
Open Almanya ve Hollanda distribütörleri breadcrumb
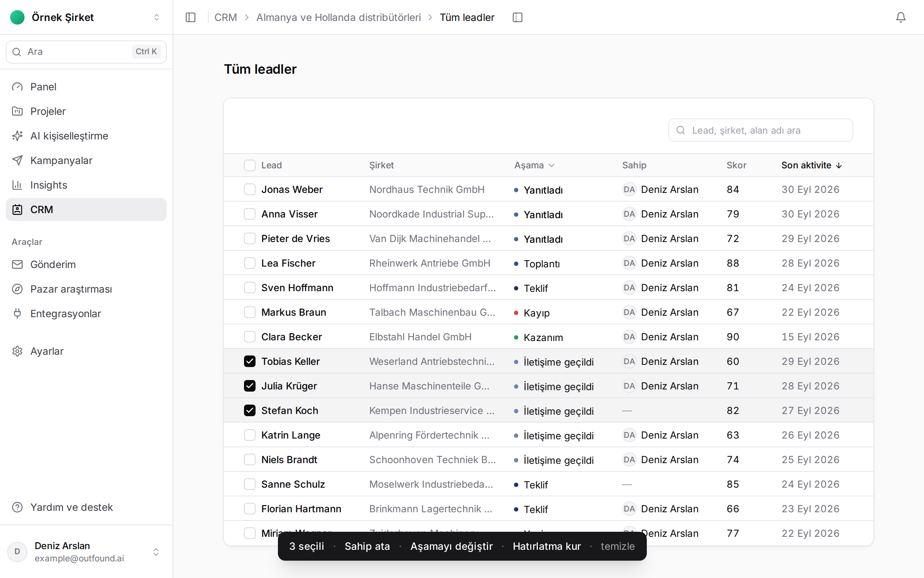[338, 17]
